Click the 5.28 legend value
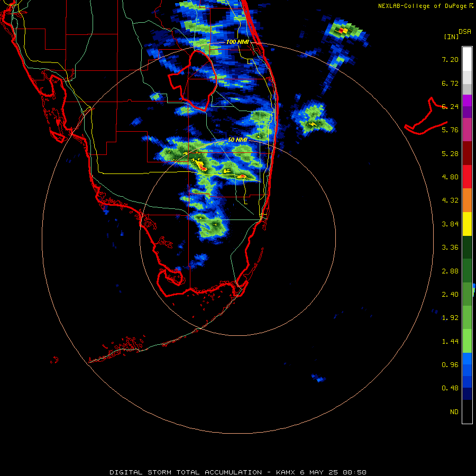Screen dimensions: 476x476 point(450,153)
